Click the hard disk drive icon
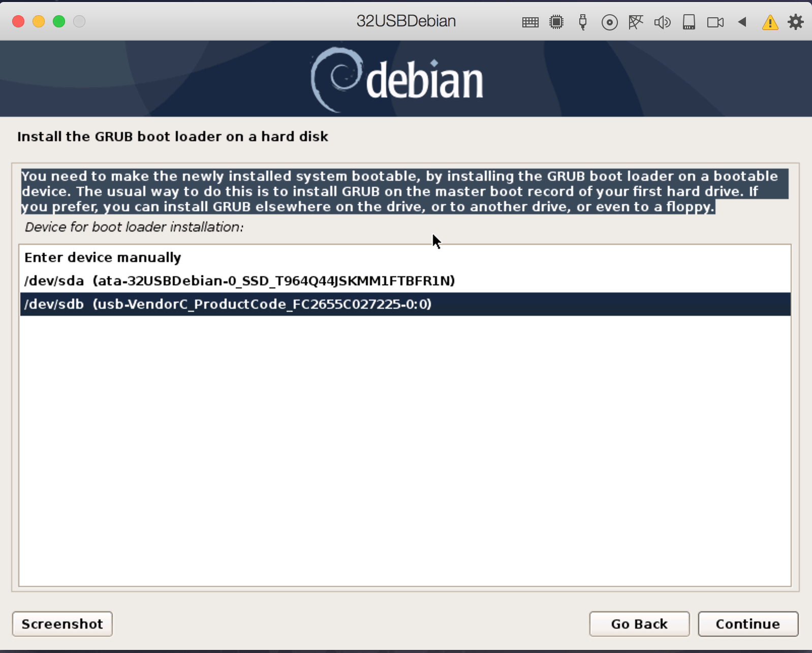The width and height of the screenshot is (812, 653). 689,22
